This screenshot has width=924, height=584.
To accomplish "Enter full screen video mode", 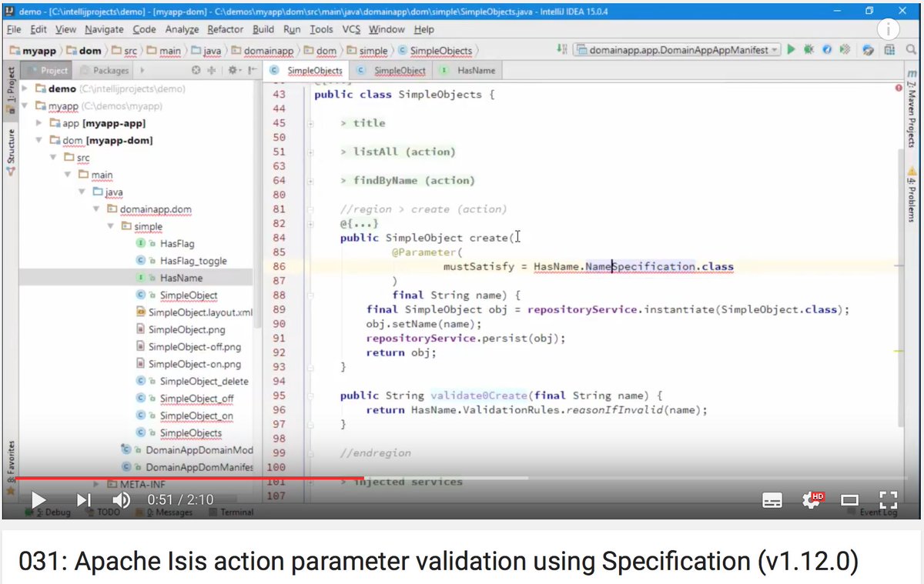I will [889, 500].
